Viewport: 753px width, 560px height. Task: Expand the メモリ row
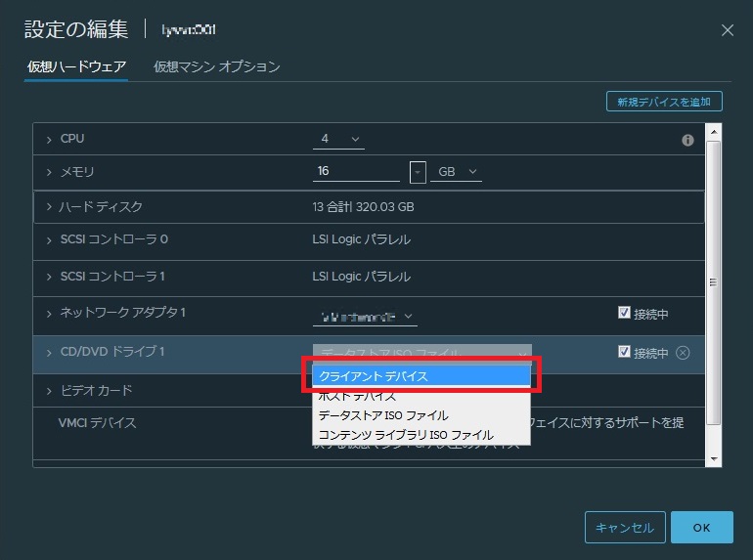[x=49, y=172]
